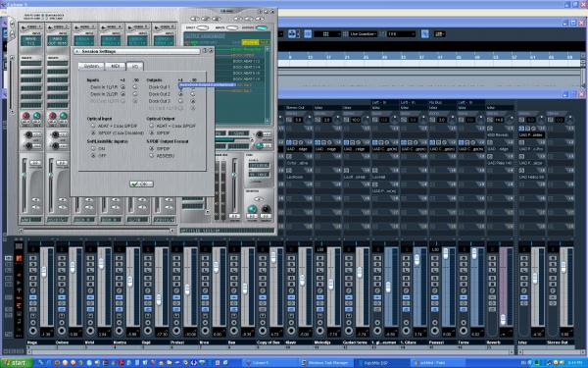The width and height of the screenshot is (588, 368).
Task: Open the quantize value dropdown next to Use Quantize
Action: pyautogui.click(x=402, y=33)
